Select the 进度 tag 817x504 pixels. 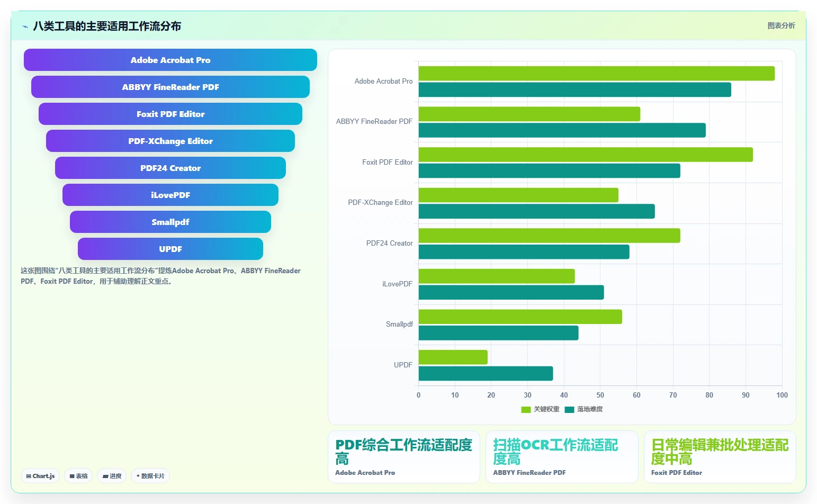tap(112, 476)
